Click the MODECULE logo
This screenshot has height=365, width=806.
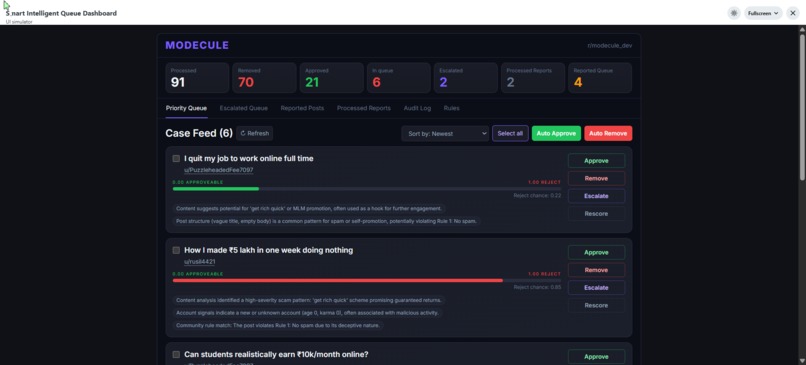pos(197,45)
